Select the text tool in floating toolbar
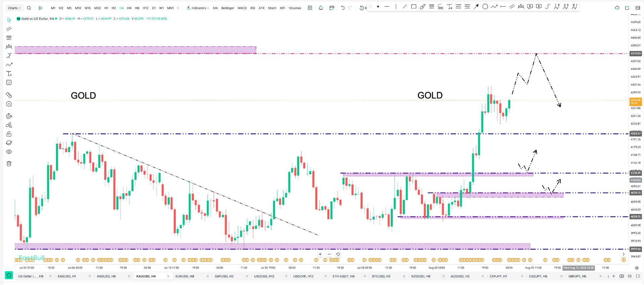The image size is (644, 285). pyautogui.click(x=449, y=6)
